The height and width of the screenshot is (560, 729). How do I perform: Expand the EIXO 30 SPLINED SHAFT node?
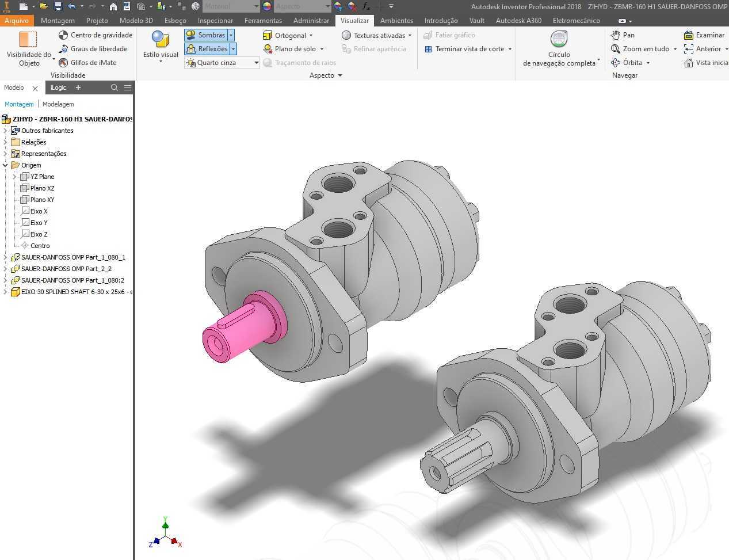point(5,292)
